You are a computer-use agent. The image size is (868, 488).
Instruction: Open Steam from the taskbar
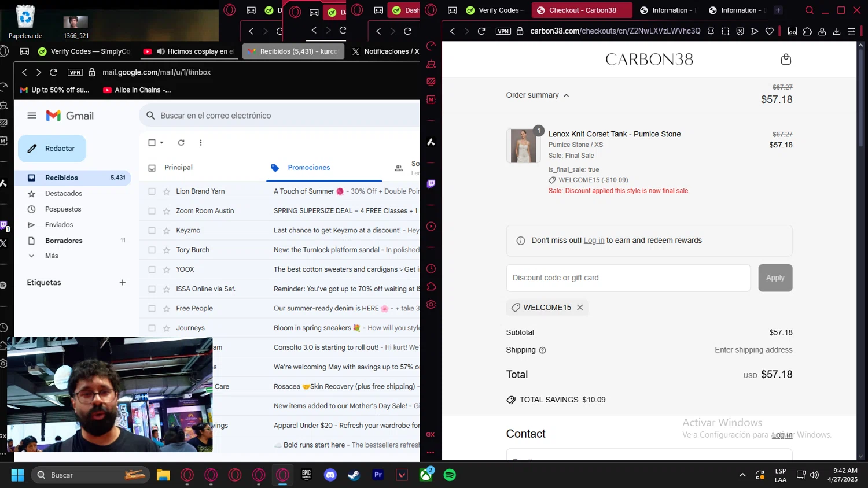coord(354,475)
